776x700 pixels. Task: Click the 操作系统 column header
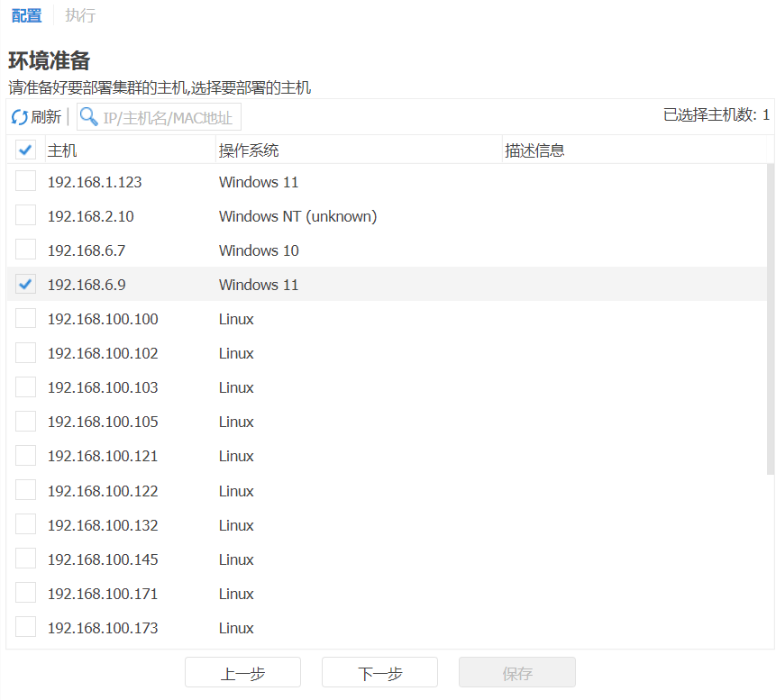(249, 150)
